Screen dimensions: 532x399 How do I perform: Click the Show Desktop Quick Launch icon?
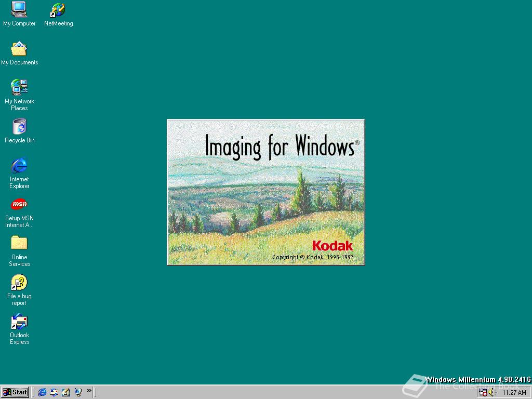pos(66,392)
